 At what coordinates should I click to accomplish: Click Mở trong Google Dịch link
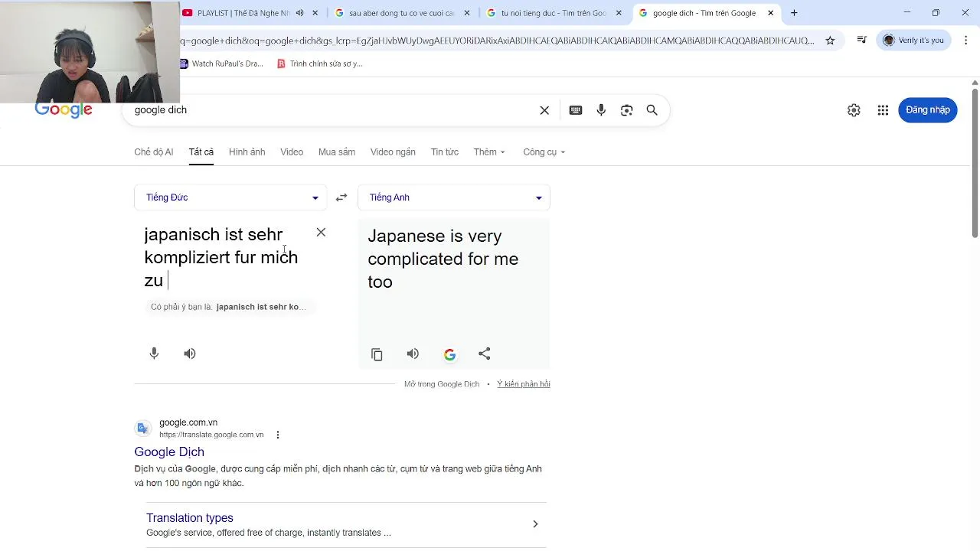tap(442, 384)
